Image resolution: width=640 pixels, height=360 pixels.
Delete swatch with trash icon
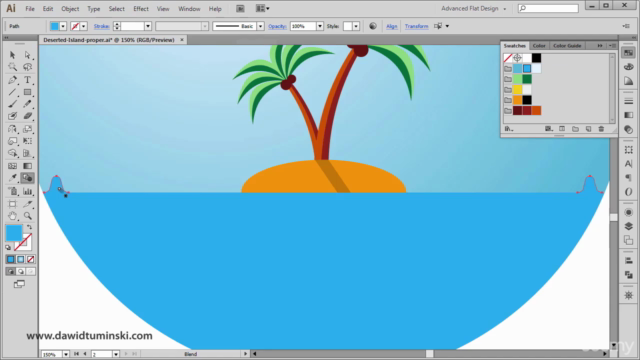601,129
